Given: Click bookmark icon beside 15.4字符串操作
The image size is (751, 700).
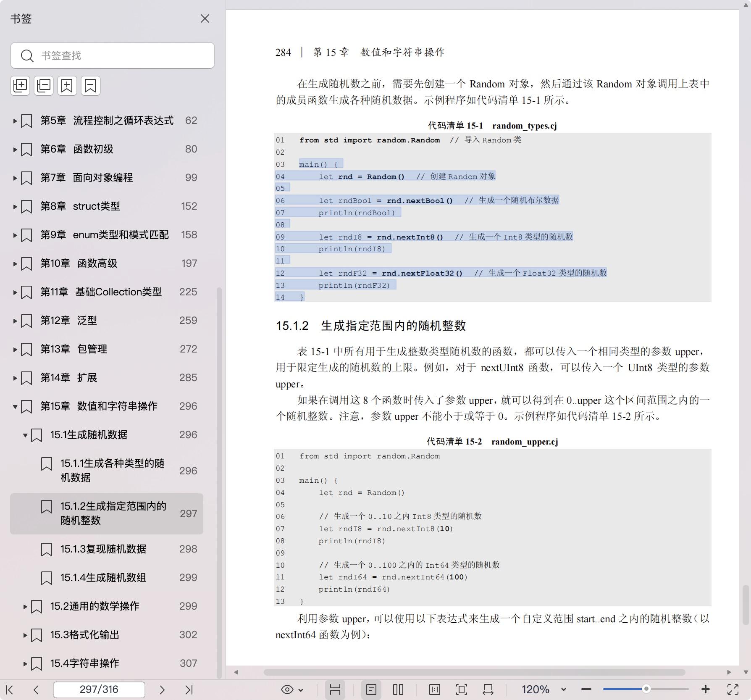Looking at the screenshot, I should (37, 664).
